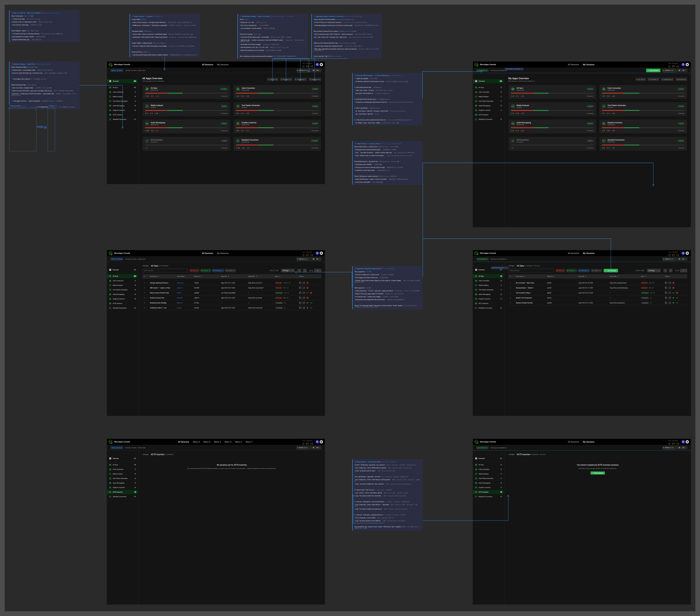The height and width of the screenshot is (616, 700).
Task: Toggle the On-air filter chip in the admin AV Sync table
Action: tap(194, 270)
